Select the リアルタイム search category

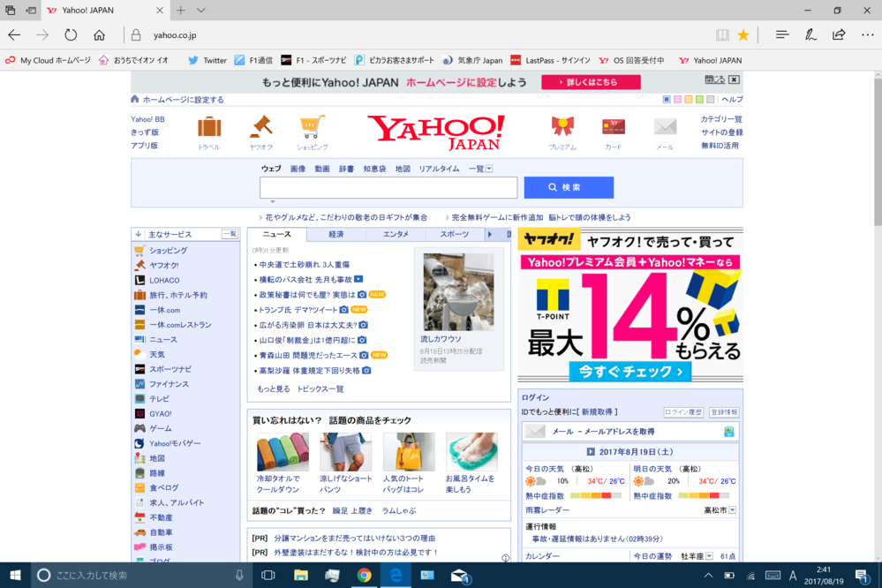[439, 169]
